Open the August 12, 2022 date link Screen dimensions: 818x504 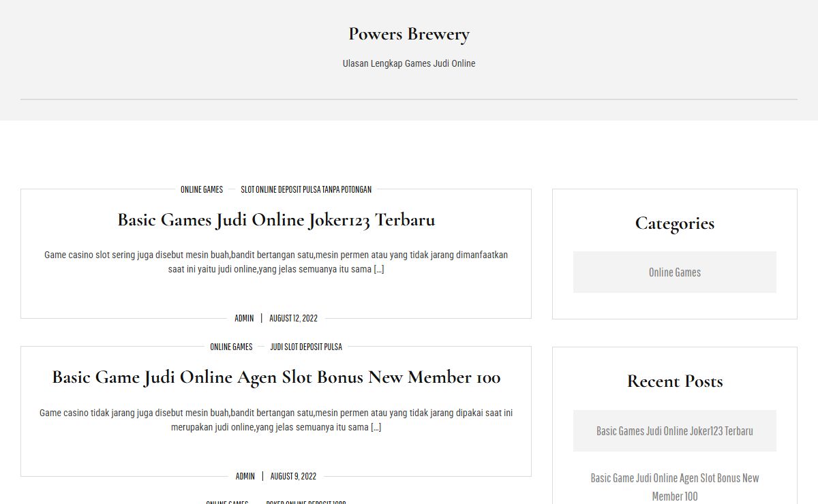[x=293, y=318]
